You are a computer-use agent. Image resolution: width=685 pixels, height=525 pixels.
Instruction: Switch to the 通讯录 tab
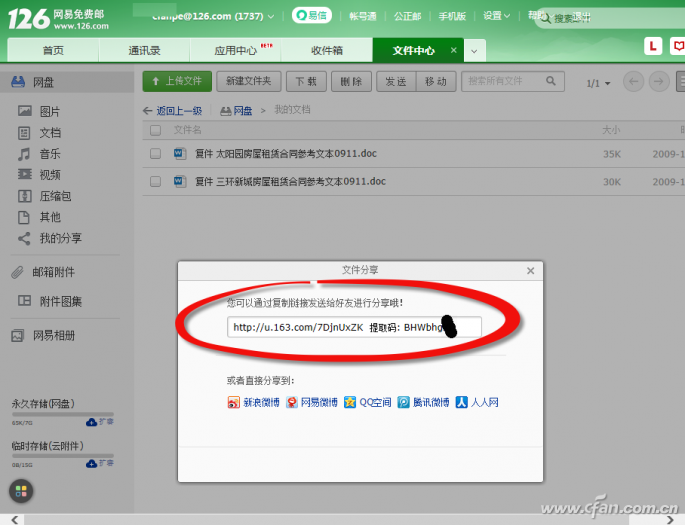pos(144,50)
